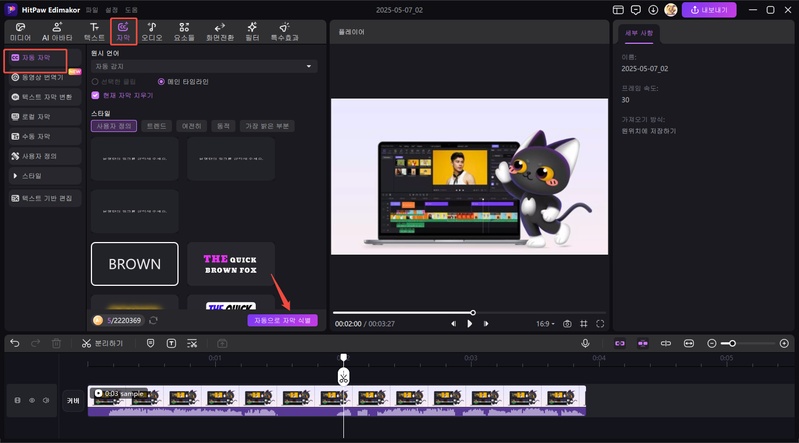Open the AI 아바타 tab

tap(57, 32)
